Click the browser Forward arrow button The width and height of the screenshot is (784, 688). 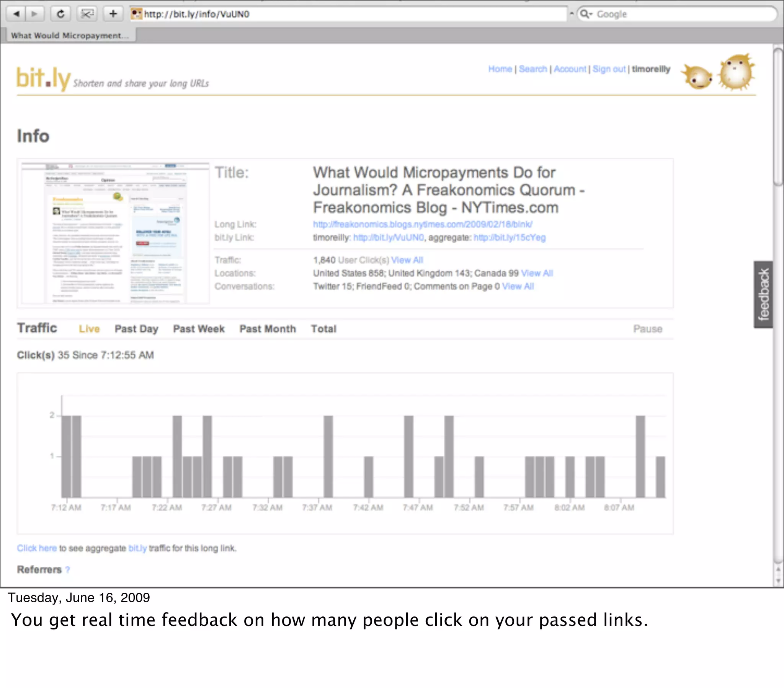click(34, 14)
